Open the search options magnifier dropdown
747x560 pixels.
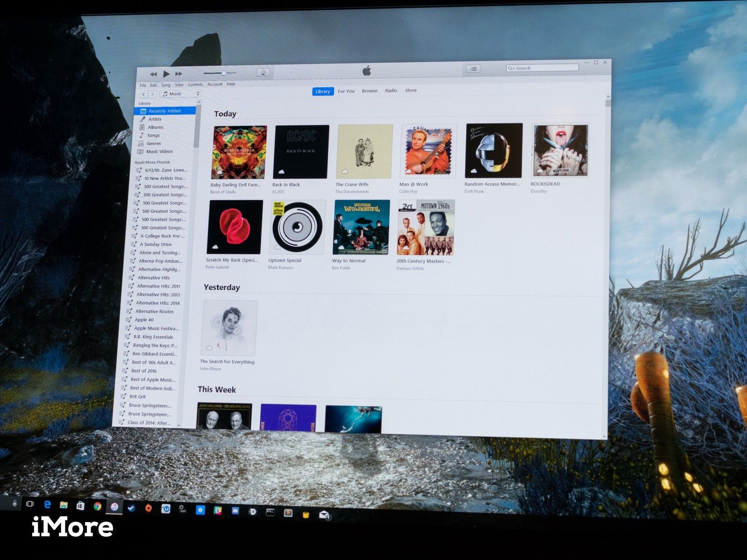click(x=512, y=68)
